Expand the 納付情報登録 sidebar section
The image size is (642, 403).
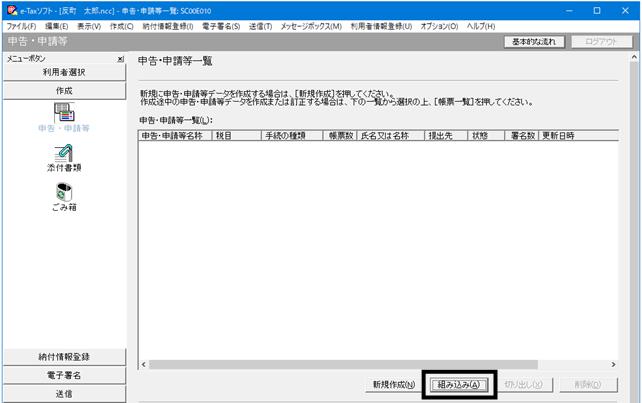coord(64,357)
